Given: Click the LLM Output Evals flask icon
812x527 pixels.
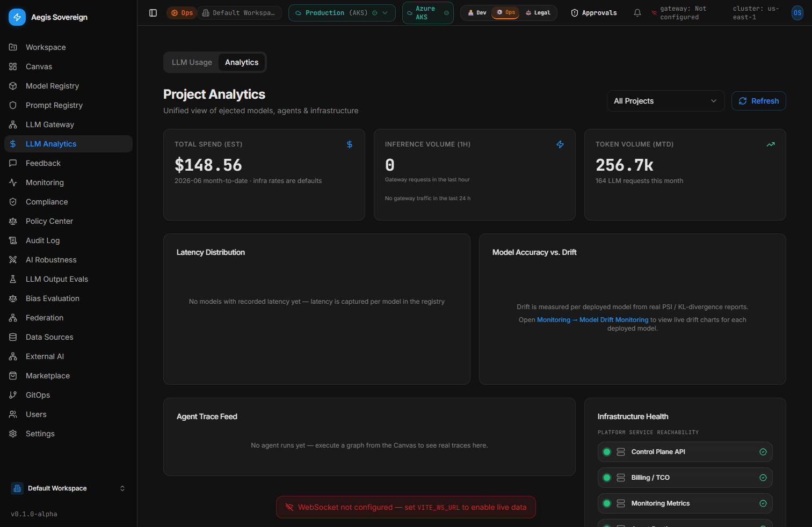Looking at the screenshot, I should tap(13, 279).
